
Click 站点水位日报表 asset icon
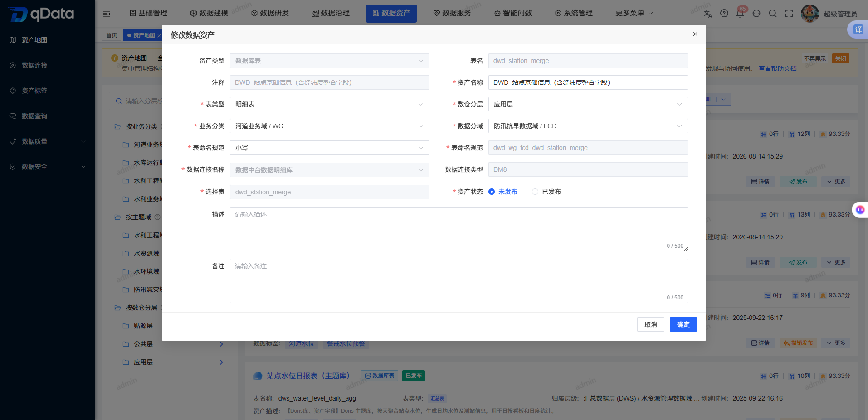258,376
